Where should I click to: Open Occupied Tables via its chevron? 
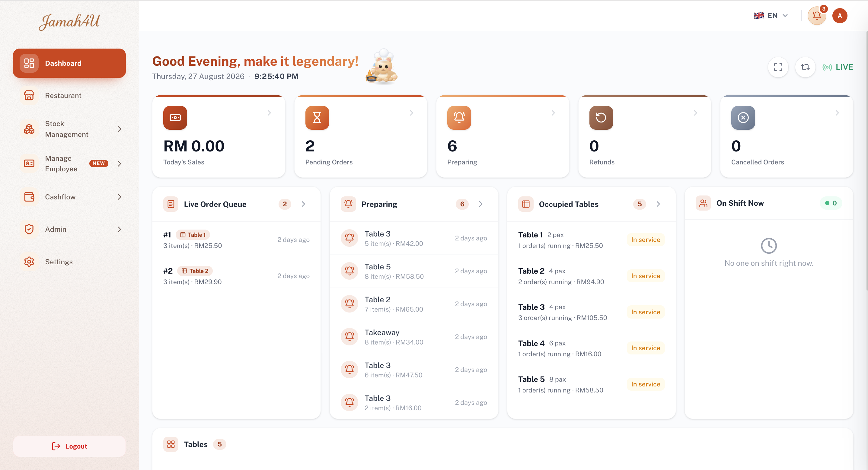[658, 204]
